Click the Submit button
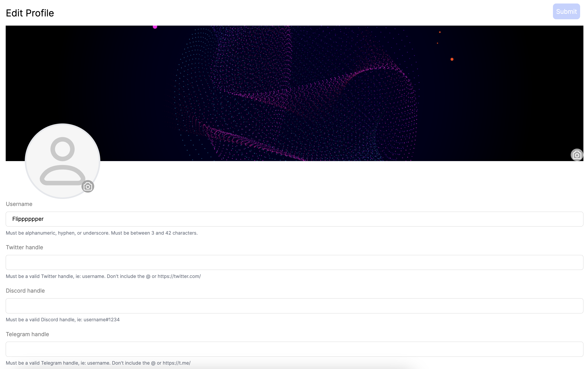 click(x=566, y=11)
